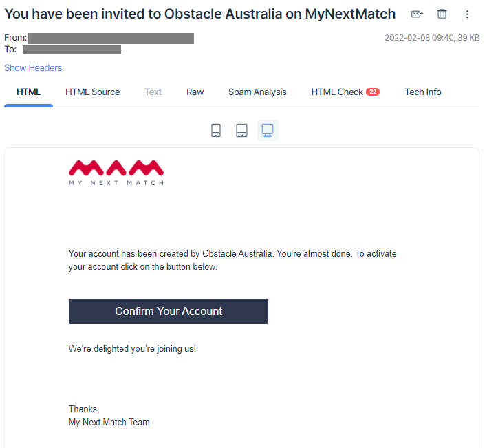The image size is (487, 448).
Task: Click the redacted From sender address
Action: tap(111, 39)
